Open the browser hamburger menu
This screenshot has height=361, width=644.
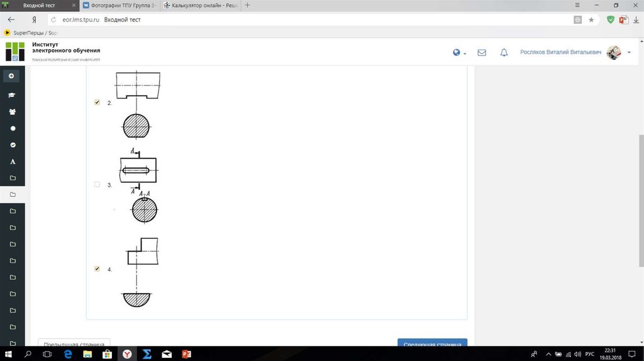pos(577,5)
